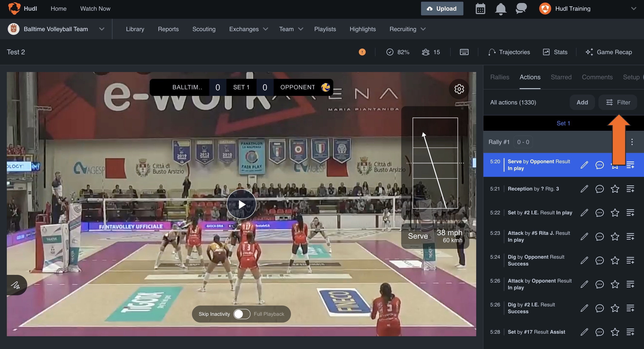
Task: Star the Dig by #2 I.E. action
Action: (x=615, y=308)
